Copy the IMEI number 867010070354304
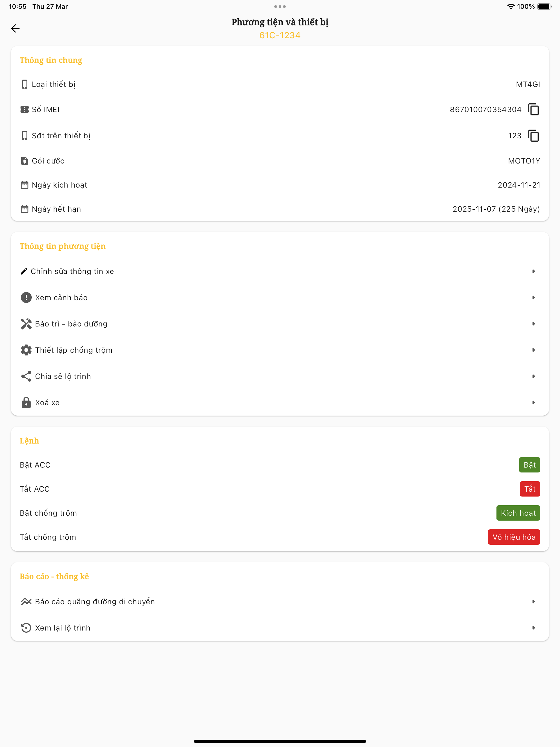Screen dimensions: 560x747 point(534,109)
